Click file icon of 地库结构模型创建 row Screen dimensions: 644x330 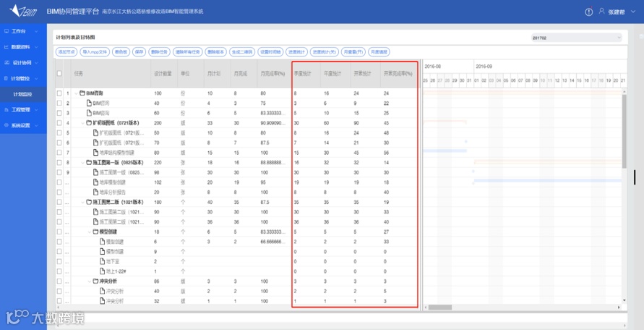pyautogui.click(x=95, y=152)
